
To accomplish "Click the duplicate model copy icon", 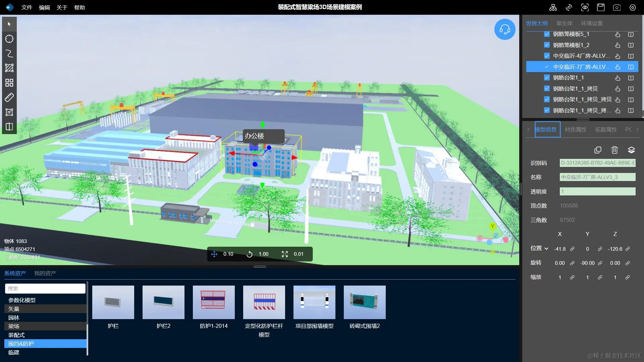I will point(598,150).
